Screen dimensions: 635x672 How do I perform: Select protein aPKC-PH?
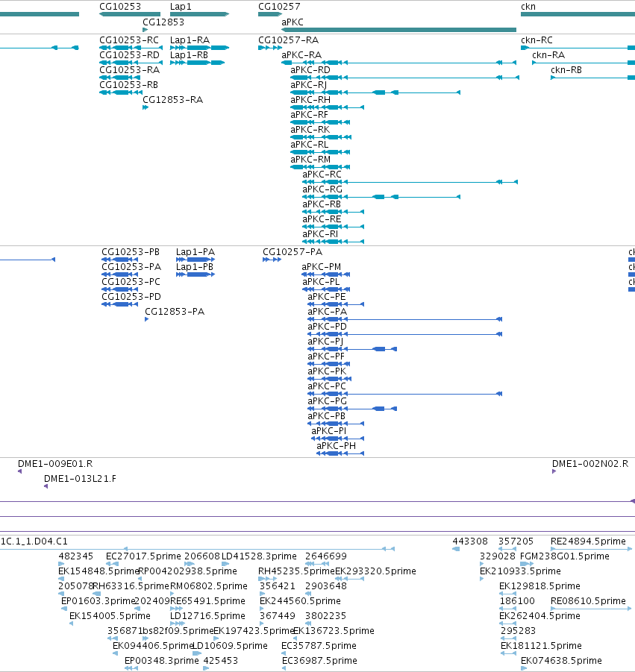[340, 453]
